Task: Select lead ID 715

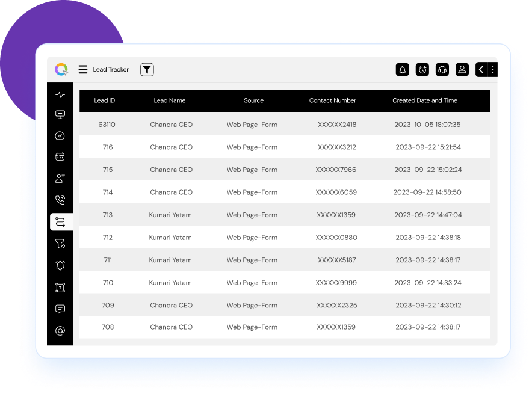Action: click(x=108, y=170)
